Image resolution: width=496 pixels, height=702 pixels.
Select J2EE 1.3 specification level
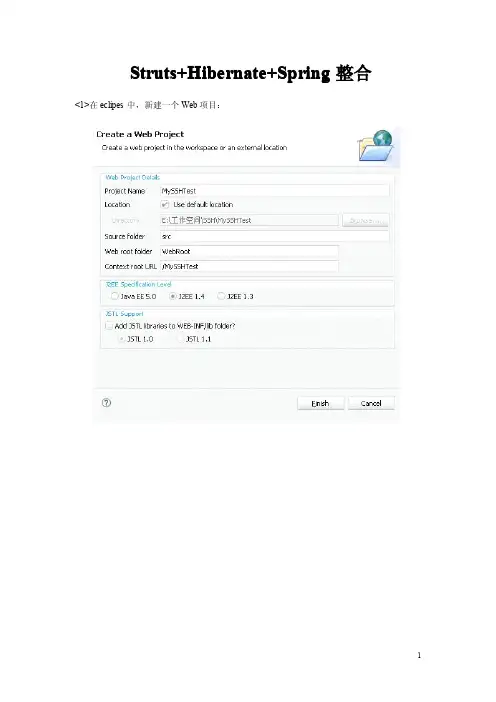pos(221,296)
